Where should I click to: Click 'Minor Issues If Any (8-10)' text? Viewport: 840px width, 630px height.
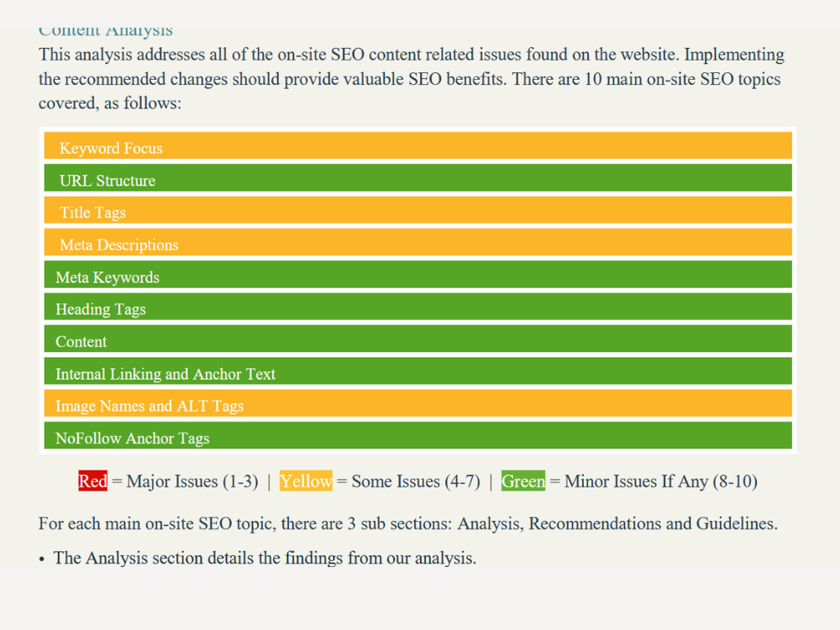click(661, 481)
